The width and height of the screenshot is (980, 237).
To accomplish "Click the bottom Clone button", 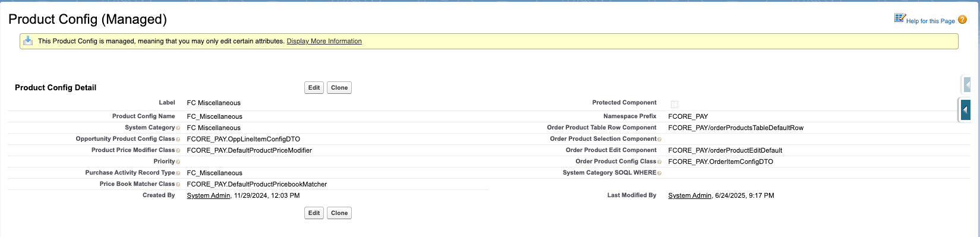I will click(x=339, y=213).
